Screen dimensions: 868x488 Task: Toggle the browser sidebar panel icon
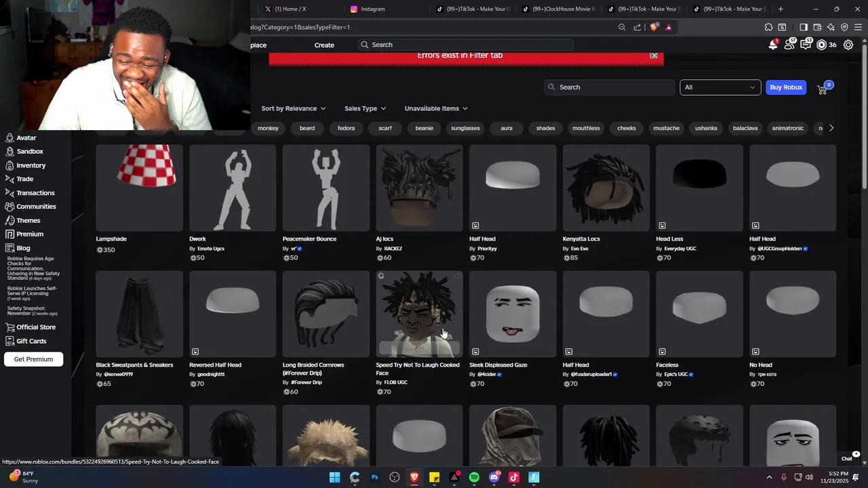click(804, 27)
